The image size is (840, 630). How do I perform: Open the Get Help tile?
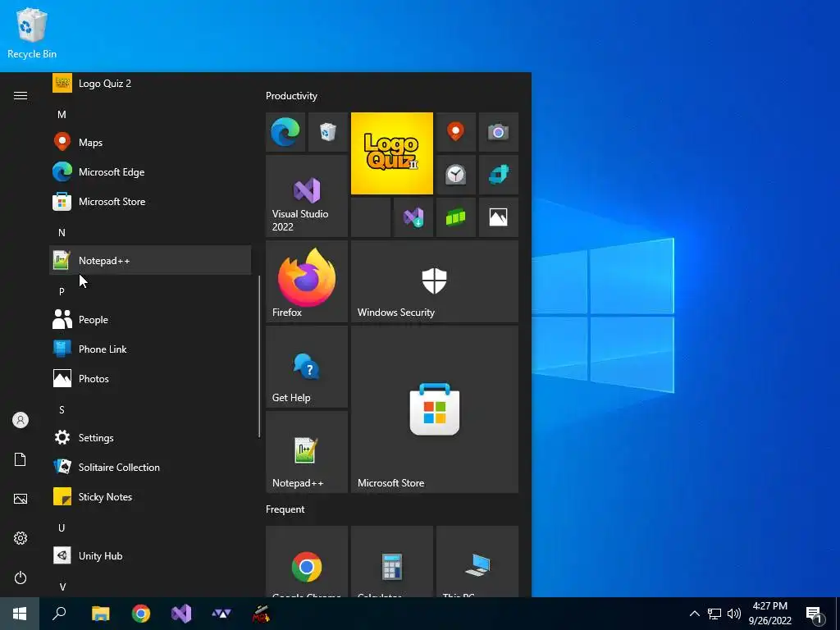coord(307,367)
